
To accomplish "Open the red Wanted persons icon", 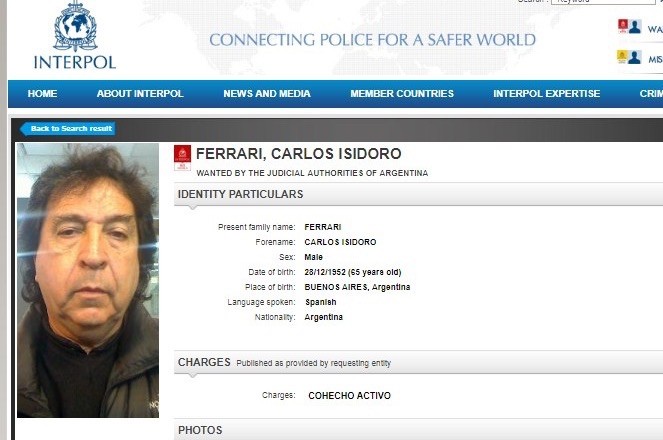I will pyautogui.click(x=630, y=27).
